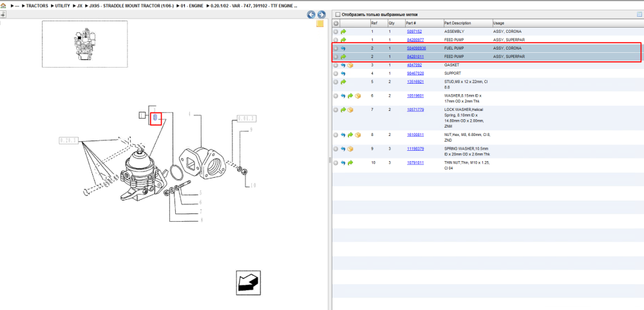Select callout 10 in the diagram
Viewport: 644px width, 310px height.
tap(252, 186)
